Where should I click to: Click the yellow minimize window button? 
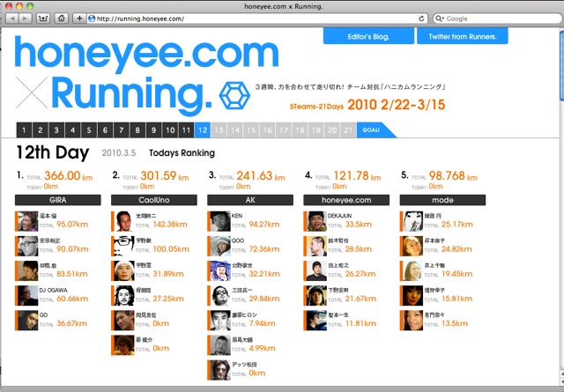click(19, 6)
